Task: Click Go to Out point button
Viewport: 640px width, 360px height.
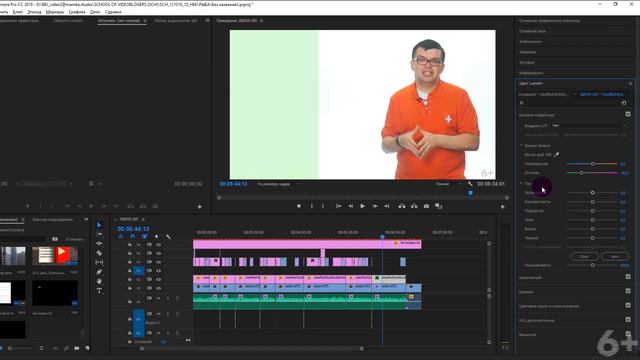Action: (x=387, y=207)
